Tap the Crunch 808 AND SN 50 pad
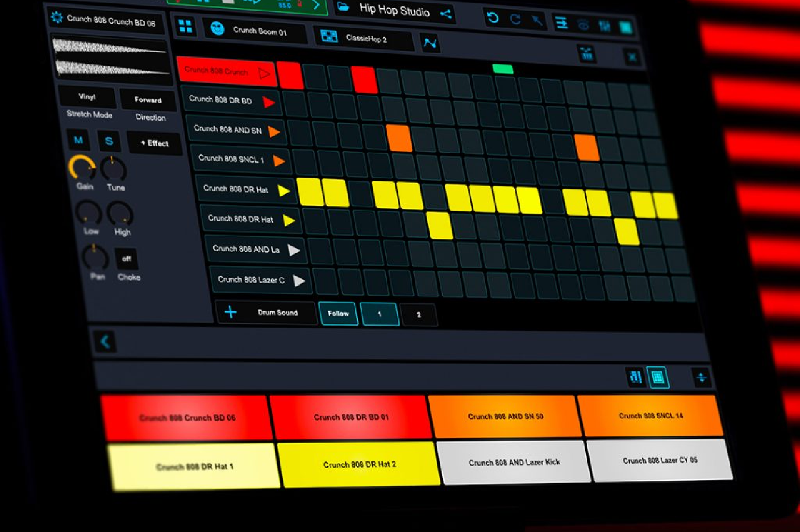Viewport: 800px width, 532px height. (505, 416)
